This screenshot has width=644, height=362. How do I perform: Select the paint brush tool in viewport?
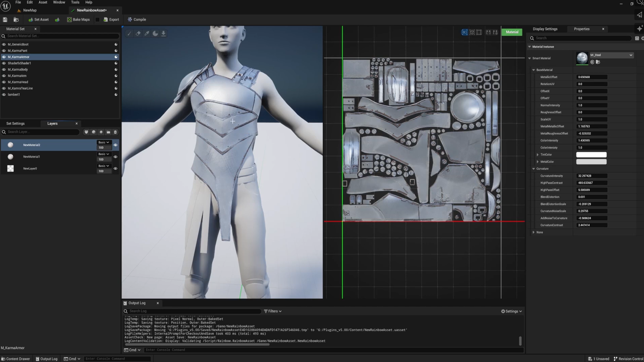click(x=129, y=34)
